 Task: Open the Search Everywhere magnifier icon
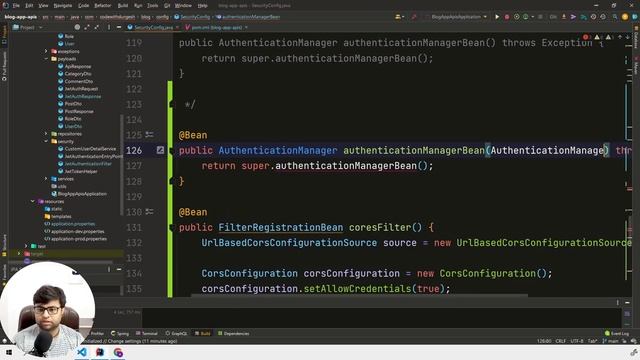coord(615,17)
